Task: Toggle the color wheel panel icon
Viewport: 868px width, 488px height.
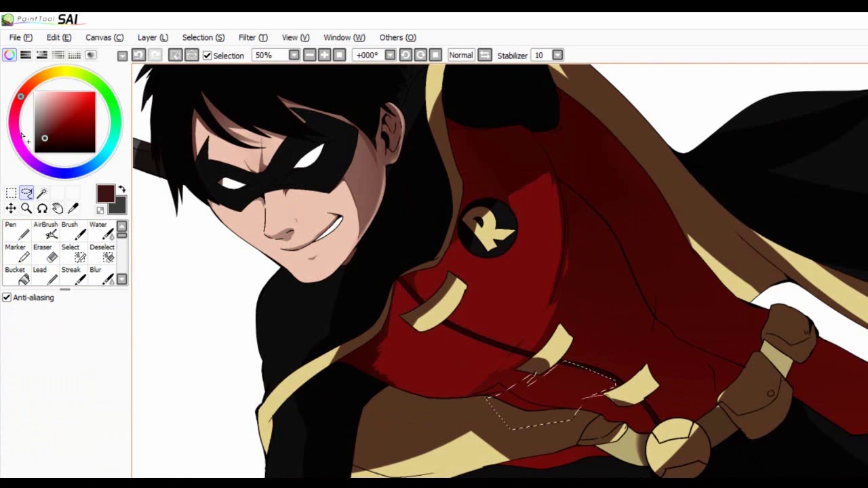Action: click(9, 55)
